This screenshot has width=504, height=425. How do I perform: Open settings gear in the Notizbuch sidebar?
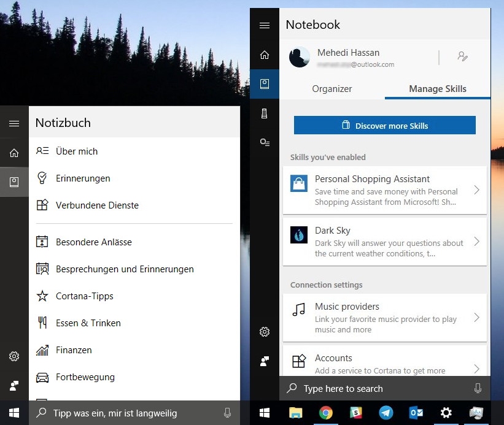[x=14, y=356]
